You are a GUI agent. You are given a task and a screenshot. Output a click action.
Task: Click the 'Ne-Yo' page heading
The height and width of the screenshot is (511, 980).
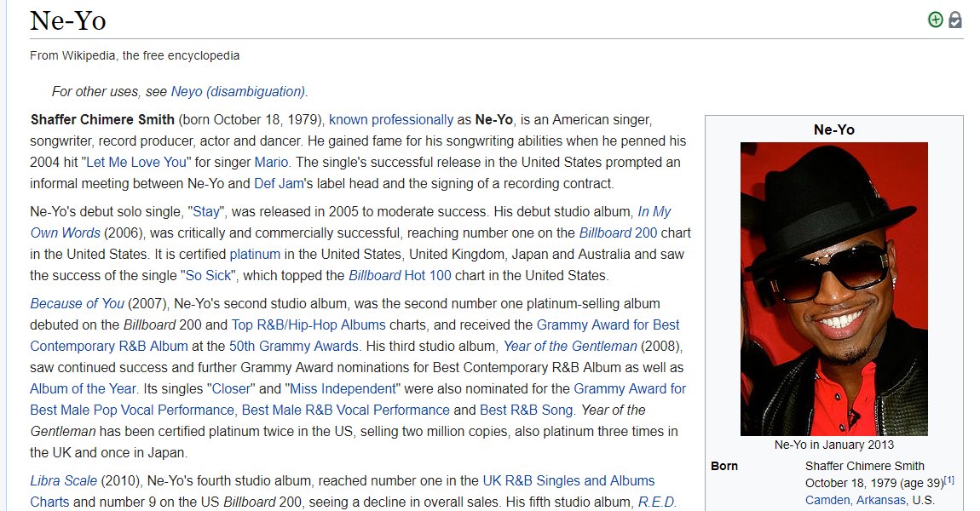68,20
